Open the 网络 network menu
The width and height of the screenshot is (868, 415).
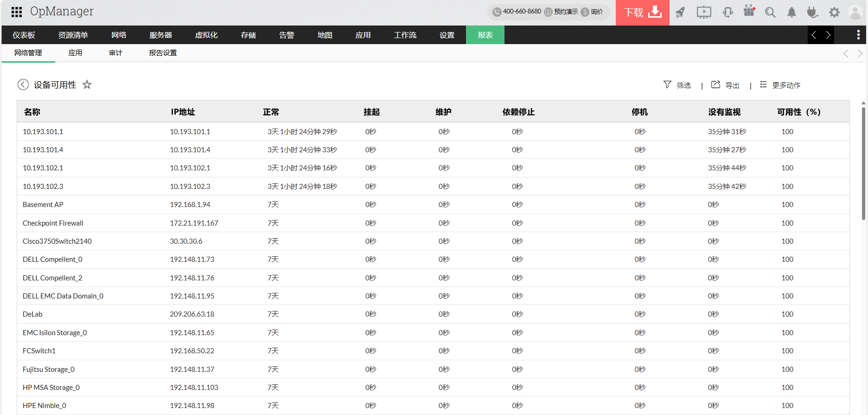click(119, 35)
